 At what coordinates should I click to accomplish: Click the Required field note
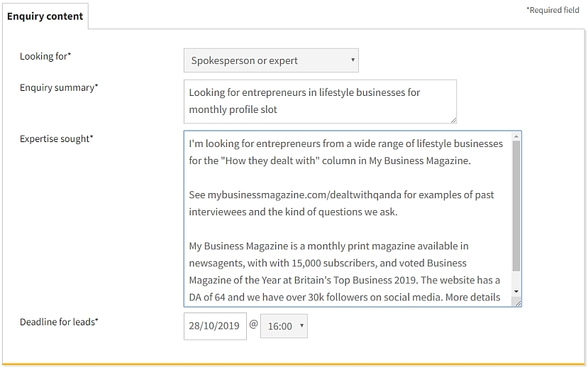[553, 10]
